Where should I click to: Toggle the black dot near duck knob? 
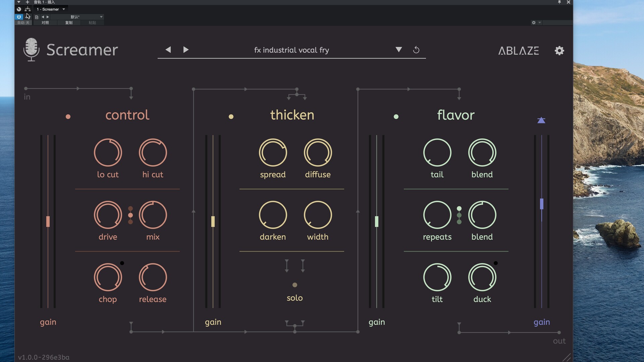496,263
